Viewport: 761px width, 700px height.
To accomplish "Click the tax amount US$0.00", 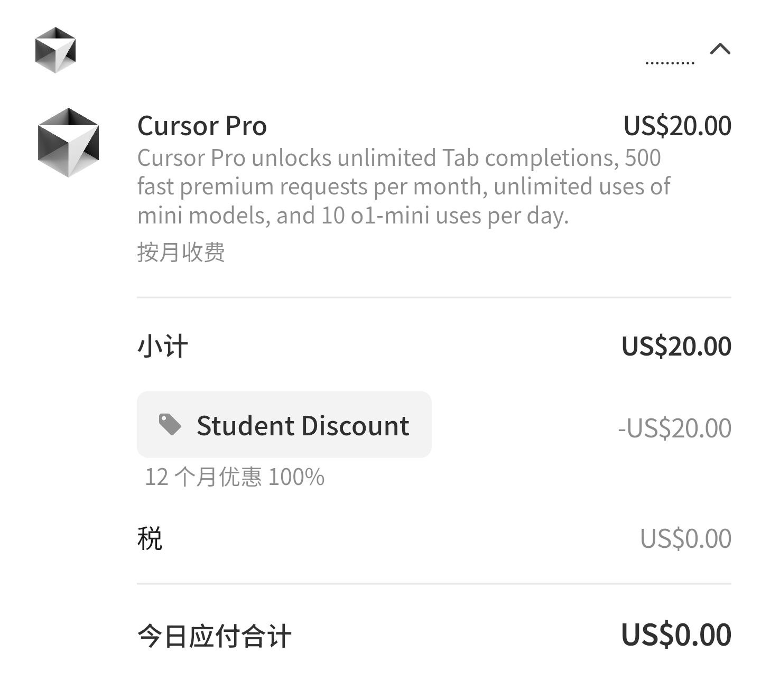I will pos(685,538).
